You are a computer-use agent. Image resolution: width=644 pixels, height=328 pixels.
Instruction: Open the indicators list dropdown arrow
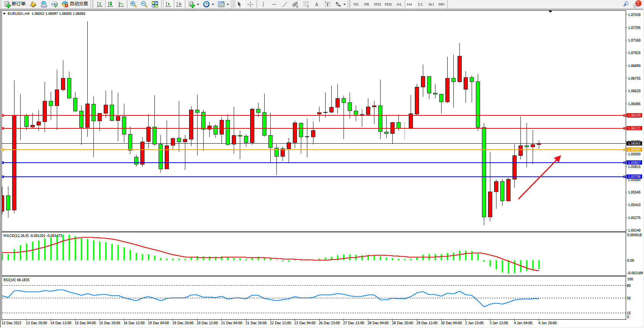pyautogui.click(x=198, y=4)
